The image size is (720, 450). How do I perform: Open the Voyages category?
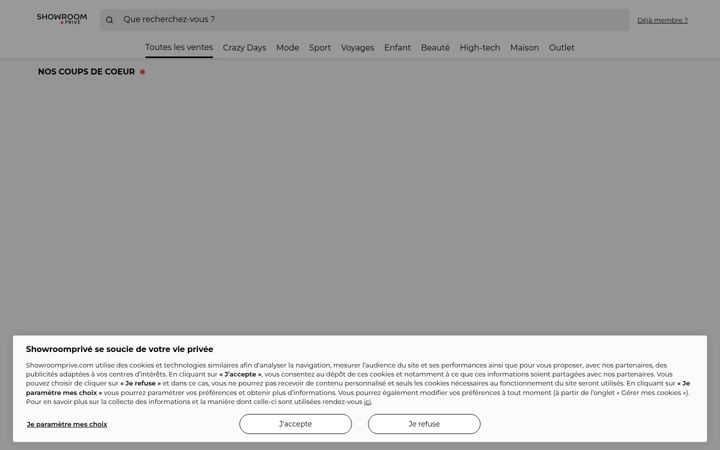pos(357,48)
